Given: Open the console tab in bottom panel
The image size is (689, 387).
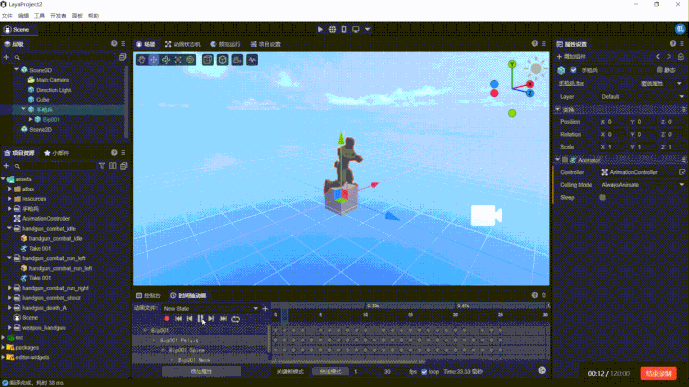Looking at the screenshot, I should (148, 295).
